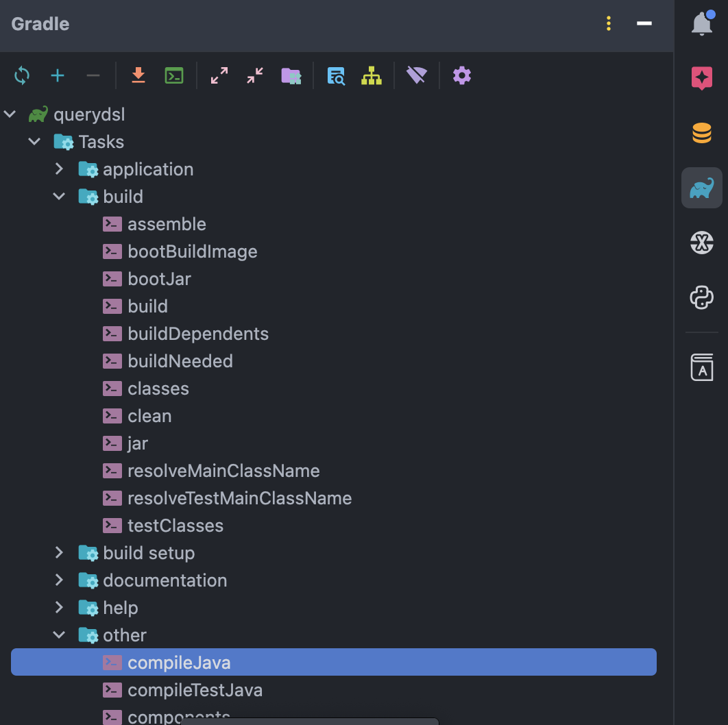This screenshot has height=725, width=728.
Task: Select the resolveTestMainClassName task
Action: (x=239, y=498)
